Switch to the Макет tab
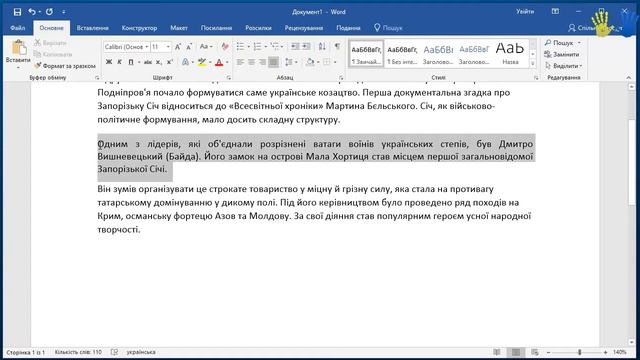The width and height of the screenshot is (640, 360). coord(179,28)
